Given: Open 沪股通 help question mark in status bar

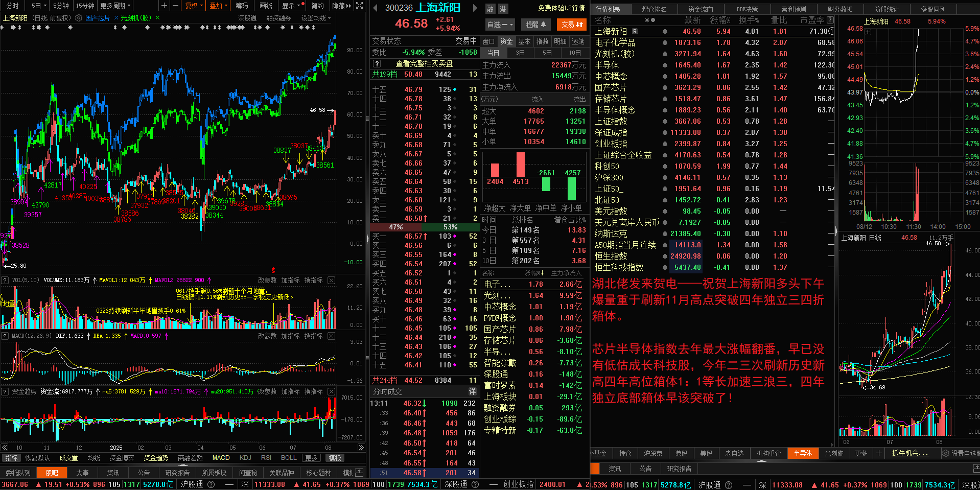Looking at the screenshot, I should click(211, 484).
